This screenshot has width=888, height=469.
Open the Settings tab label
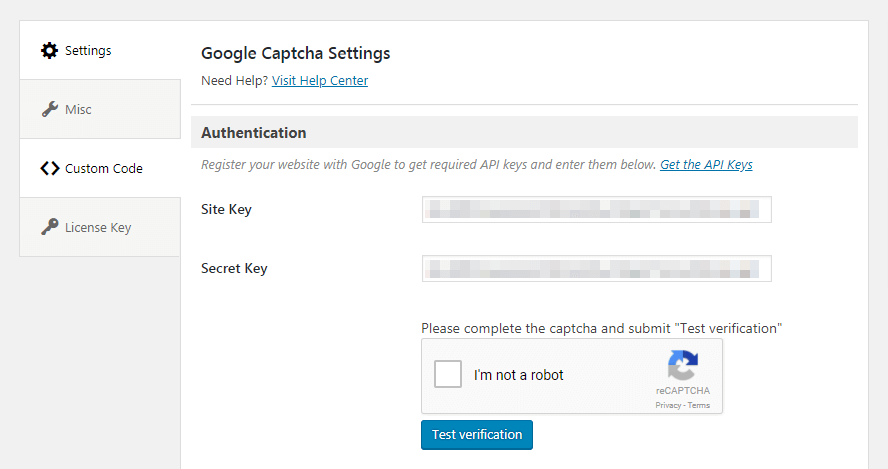(x=88, y=50)
